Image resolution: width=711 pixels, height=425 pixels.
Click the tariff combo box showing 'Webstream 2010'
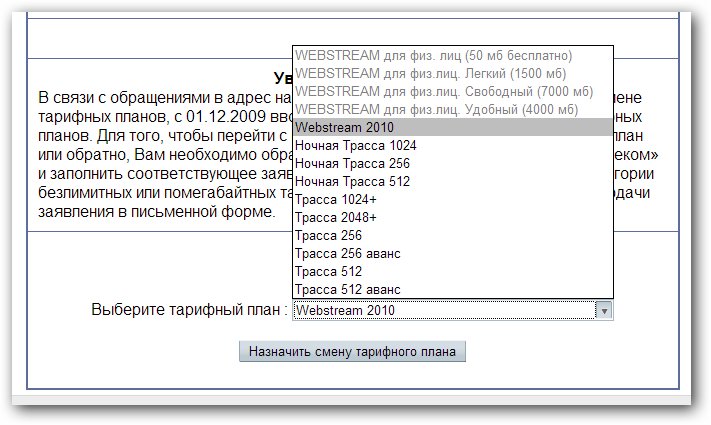(453, 311)
